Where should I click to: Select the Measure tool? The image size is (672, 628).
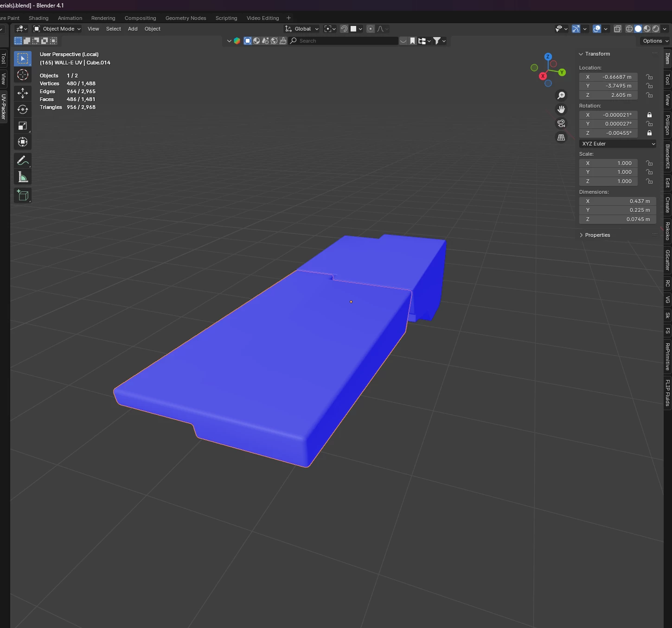pos(23,177)
